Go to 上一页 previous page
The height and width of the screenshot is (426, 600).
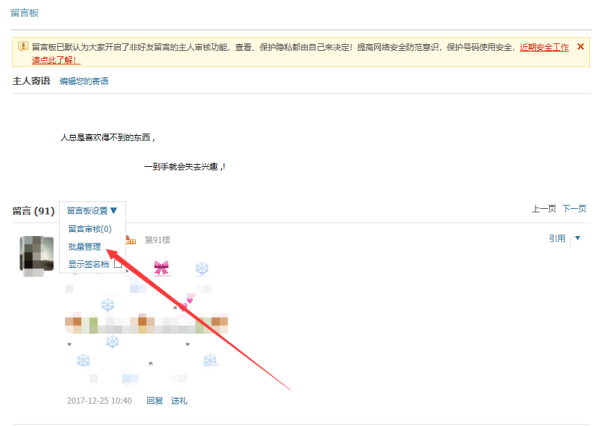point(544,209)
